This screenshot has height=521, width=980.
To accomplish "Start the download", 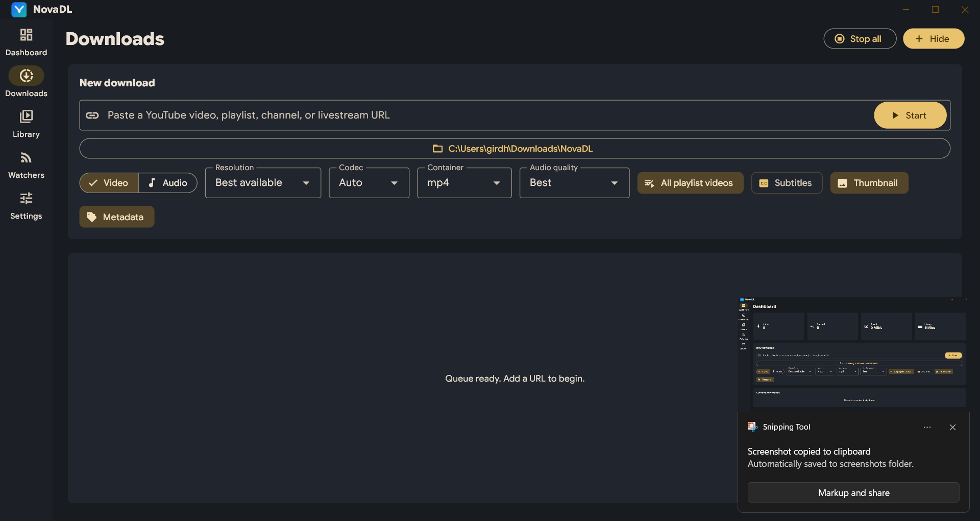I will click(x=910, y=115).
